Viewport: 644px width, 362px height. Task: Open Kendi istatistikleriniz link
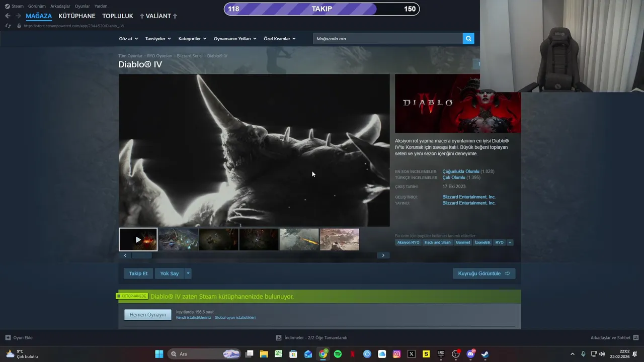tap(194, 318)
